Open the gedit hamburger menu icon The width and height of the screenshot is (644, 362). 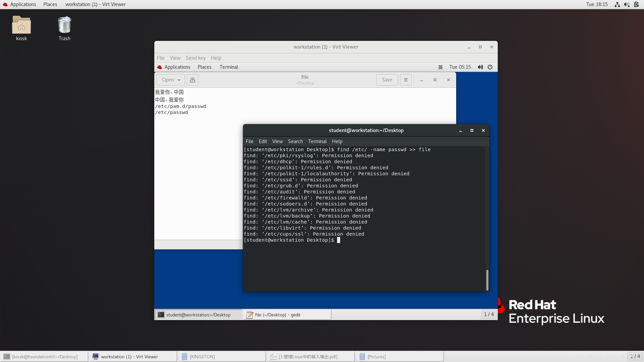coord(406,80)
